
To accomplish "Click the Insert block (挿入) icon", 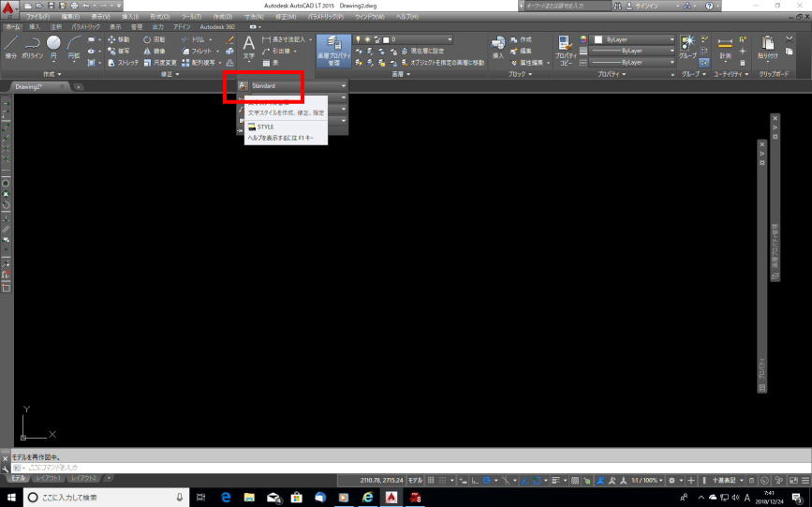I will [497, 48].
